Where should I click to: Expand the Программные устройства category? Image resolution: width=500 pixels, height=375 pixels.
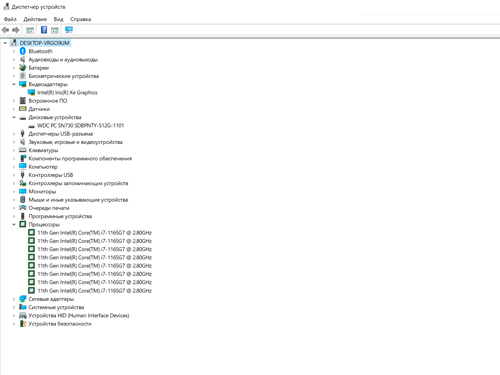(x=14, y=216)
